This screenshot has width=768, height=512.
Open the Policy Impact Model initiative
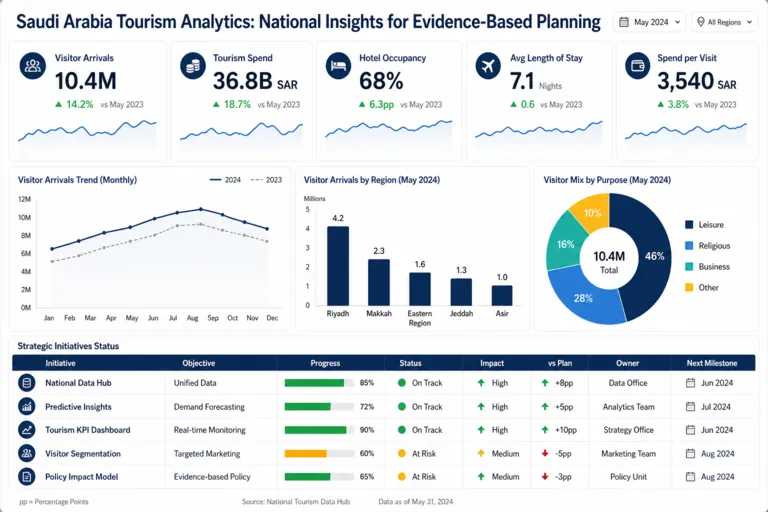click(x=81, y=477)
